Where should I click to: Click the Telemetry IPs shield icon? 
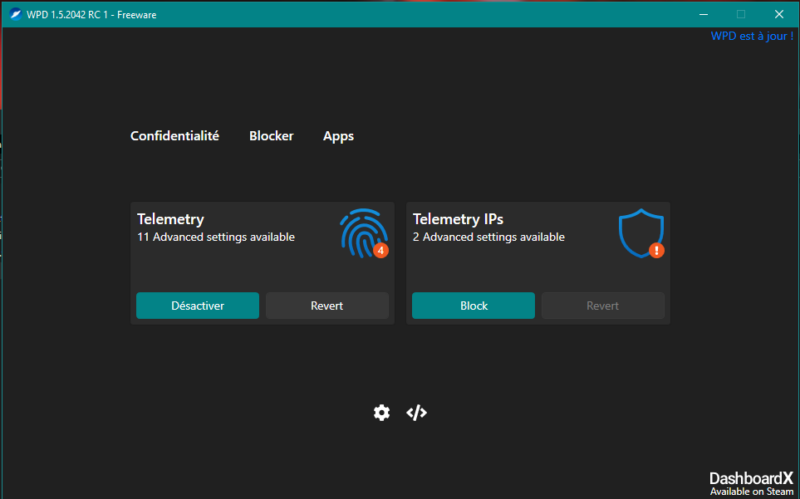pos(639,232)
